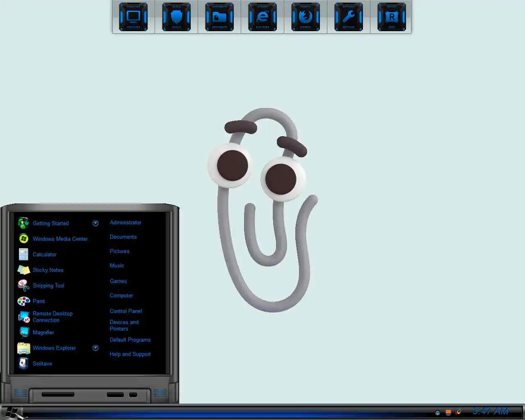Click the Sticky Notes icon
The height and width of the screenshot is (420, 525).
[x=23, y=270]
